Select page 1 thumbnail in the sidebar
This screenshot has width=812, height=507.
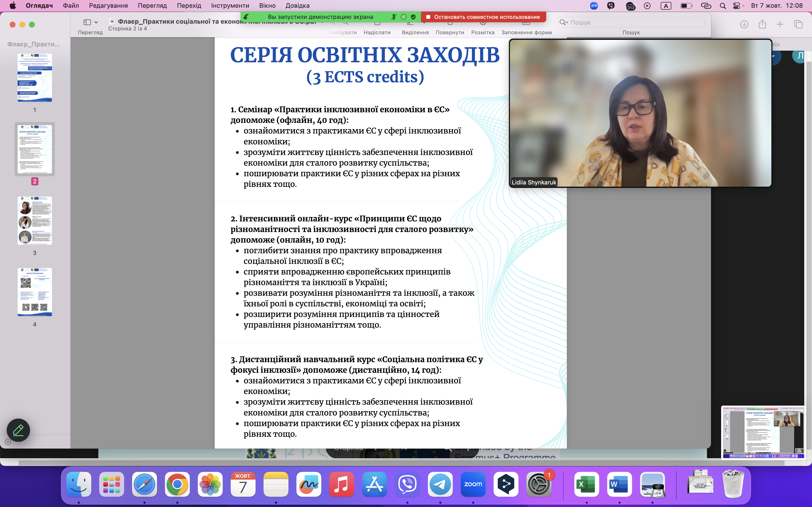35,78
